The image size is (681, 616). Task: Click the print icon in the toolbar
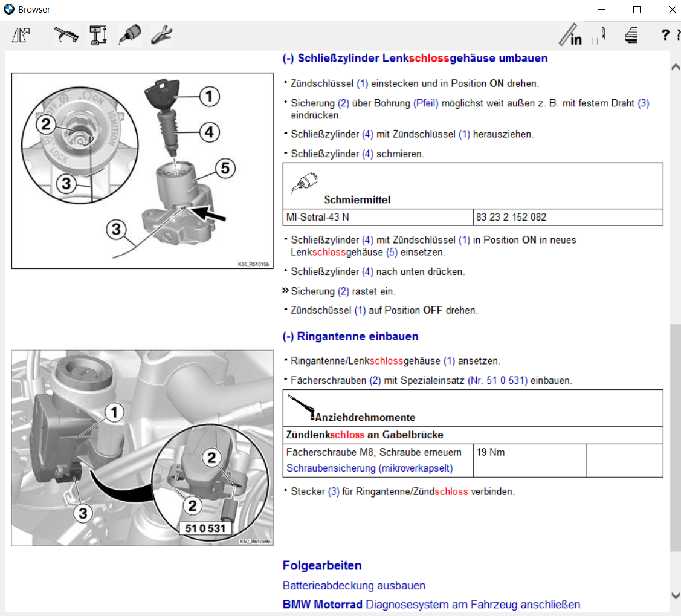[631, 35]
